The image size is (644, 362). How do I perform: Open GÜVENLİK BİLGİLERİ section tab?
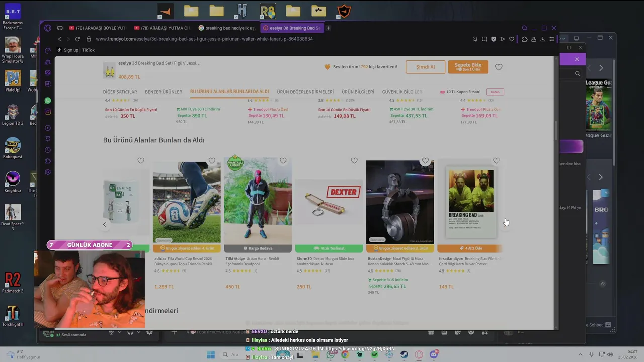(x=403, y=92)
